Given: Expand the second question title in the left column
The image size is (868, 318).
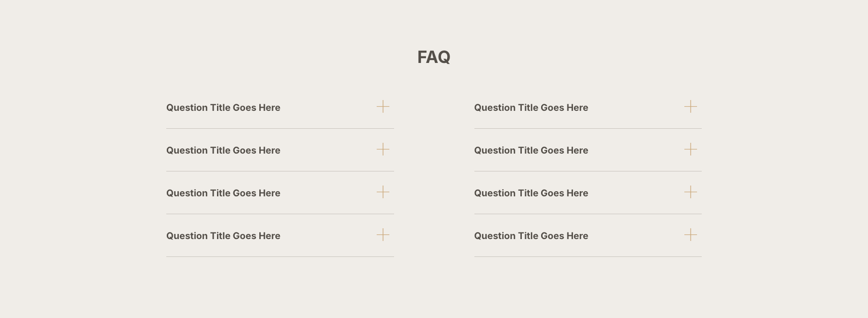Looking at the screenshot, I should coord(223,150).
